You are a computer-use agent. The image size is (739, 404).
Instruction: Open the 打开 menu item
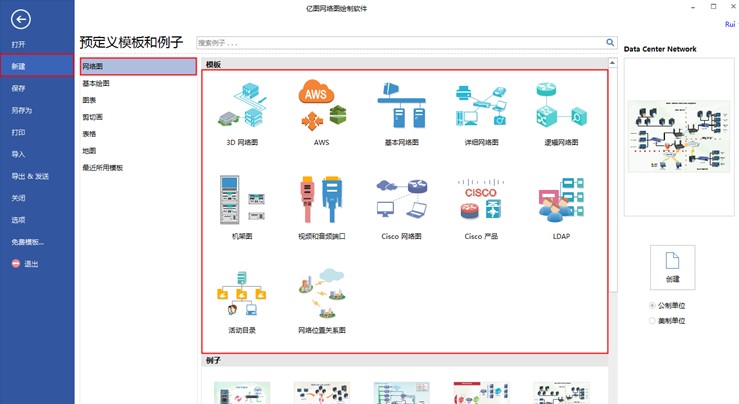pyautogui.click(x=18, y=44)
